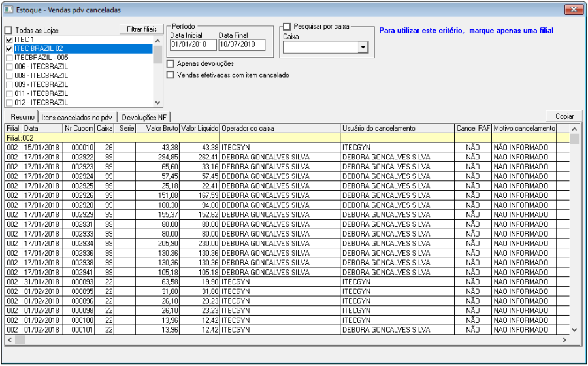Screen dimensions: 588x366
Task: Open the Caixa dropdown list
Action: pyautogui.click(x=363, y=48)
